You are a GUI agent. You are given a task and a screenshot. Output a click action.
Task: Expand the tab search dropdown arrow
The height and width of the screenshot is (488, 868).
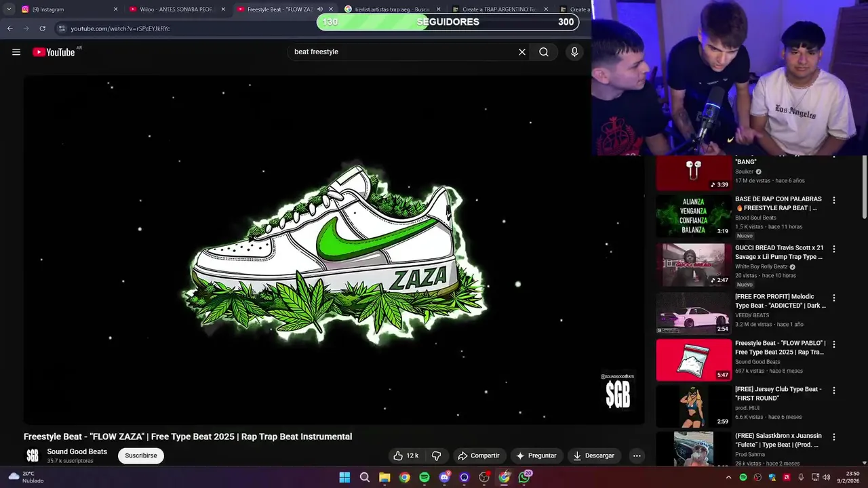9,9
